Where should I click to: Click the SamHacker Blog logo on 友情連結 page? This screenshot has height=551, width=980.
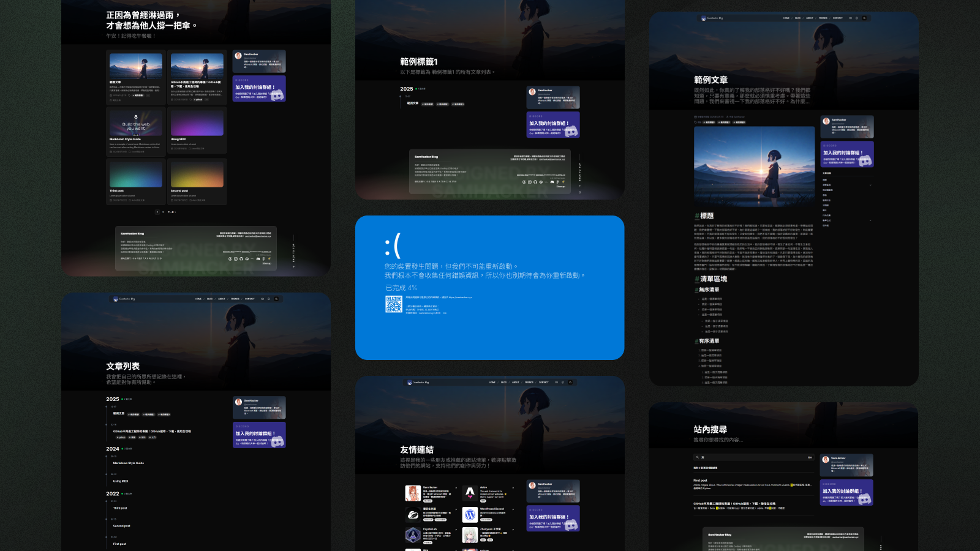tap(418, 382)
